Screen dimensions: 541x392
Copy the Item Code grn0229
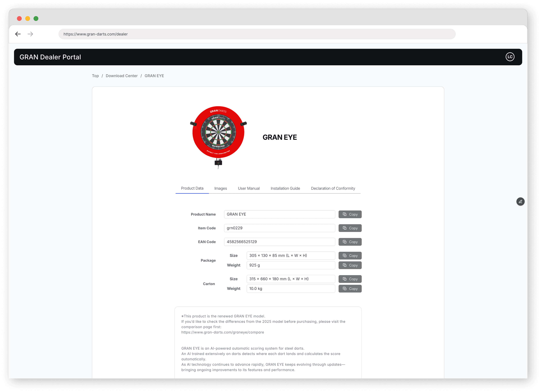[x=350, y=228]
